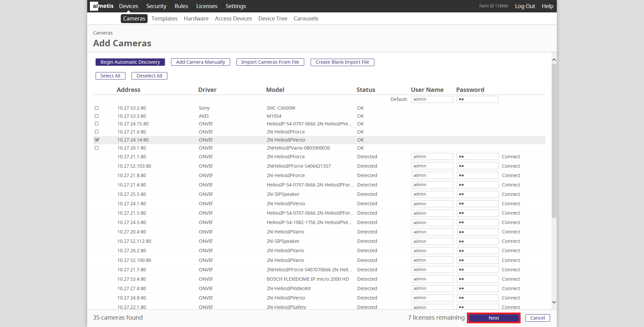The image size is (644, 327).
Task: Start Begin Automatic Discovery
Action: 130,62
